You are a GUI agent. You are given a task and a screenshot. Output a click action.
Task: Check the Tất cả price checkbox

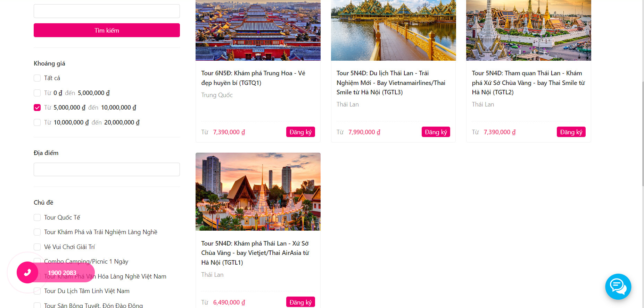pos(37,78)
